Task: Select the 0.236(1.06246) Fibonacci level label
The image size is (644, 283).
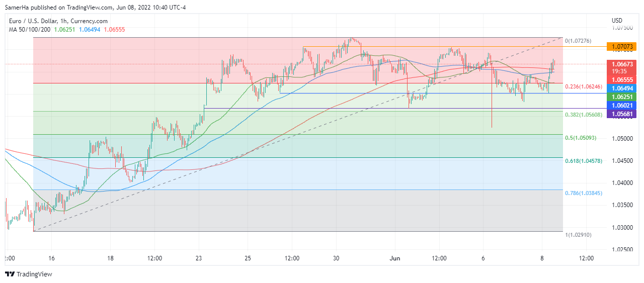Action: tap(584, 86)
